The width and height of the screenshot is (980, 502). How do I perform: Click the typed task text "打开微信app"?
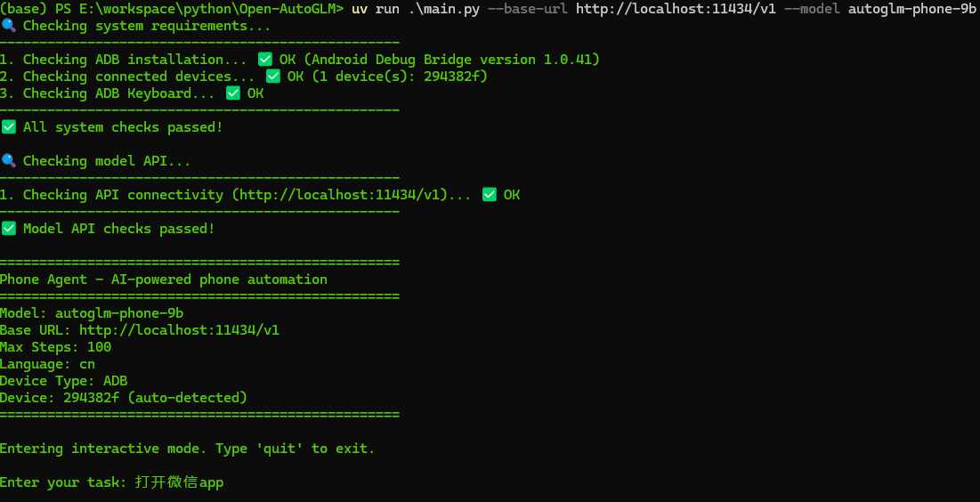click(x=179, y=482)
